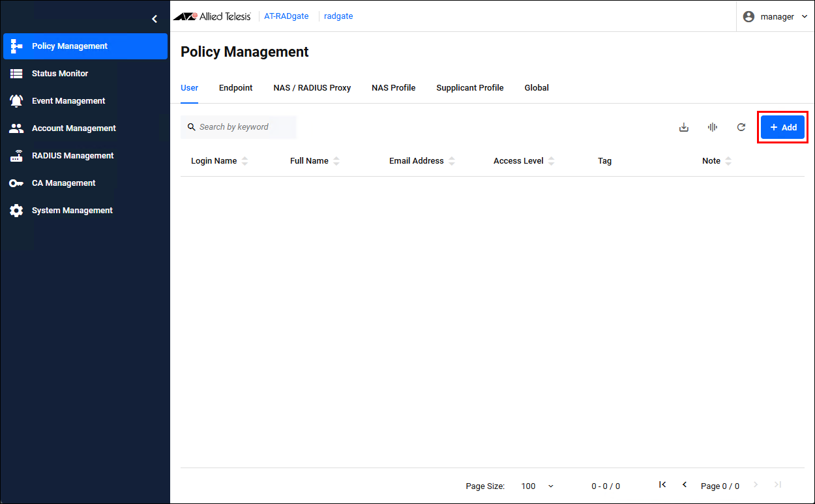Click the Page 0 / 0 indicator
Viewport: 815px width, 504px height.
tap(720, 486)
